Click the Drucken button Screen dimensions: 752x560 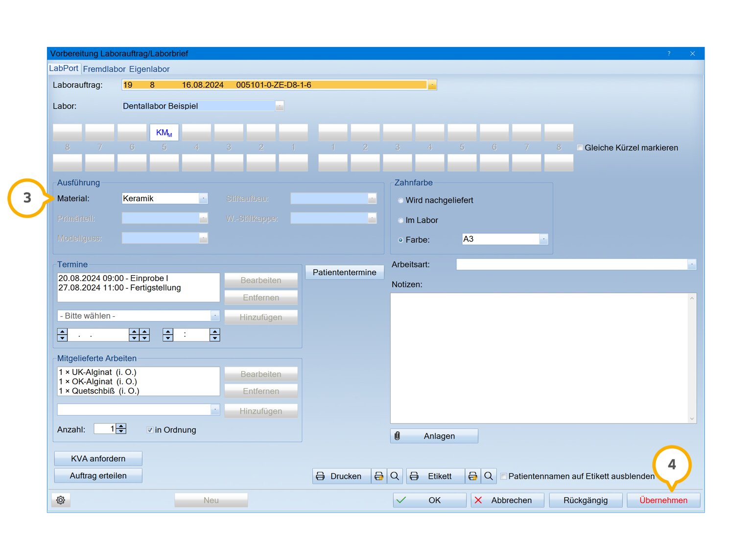click(341, 476)
